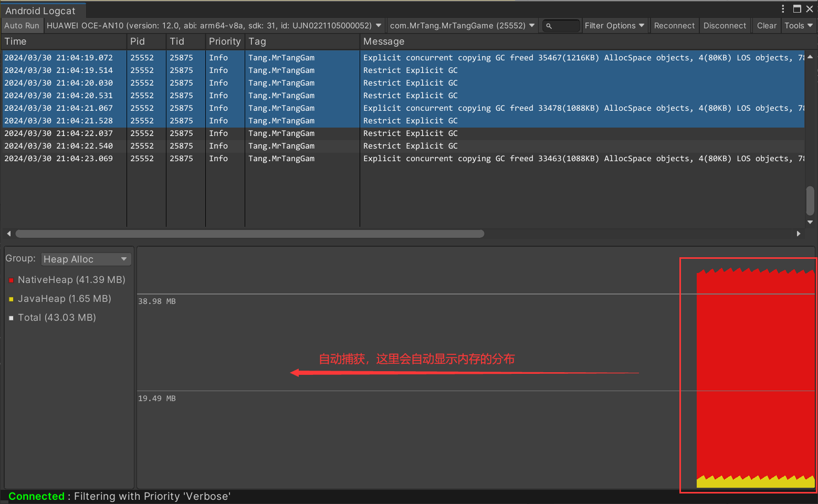Open the Heap Alloc group dropdown

86,259
